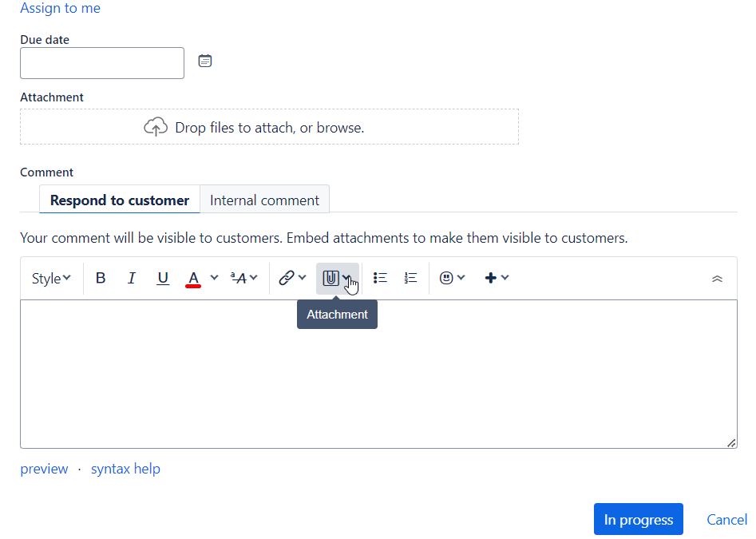
Task: Insert an emoji from the toolbar
Action: tap(447, 278)
